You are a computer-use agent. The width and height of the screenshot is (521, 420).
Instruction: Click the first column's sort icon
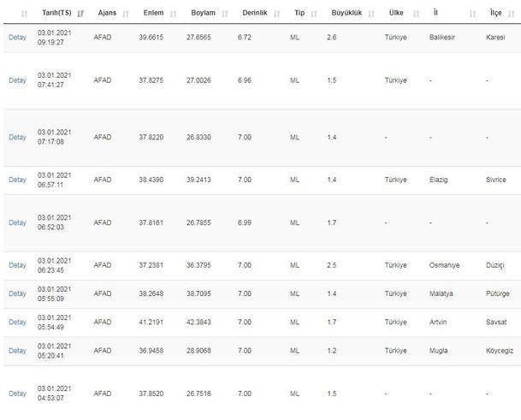point(23,14)
